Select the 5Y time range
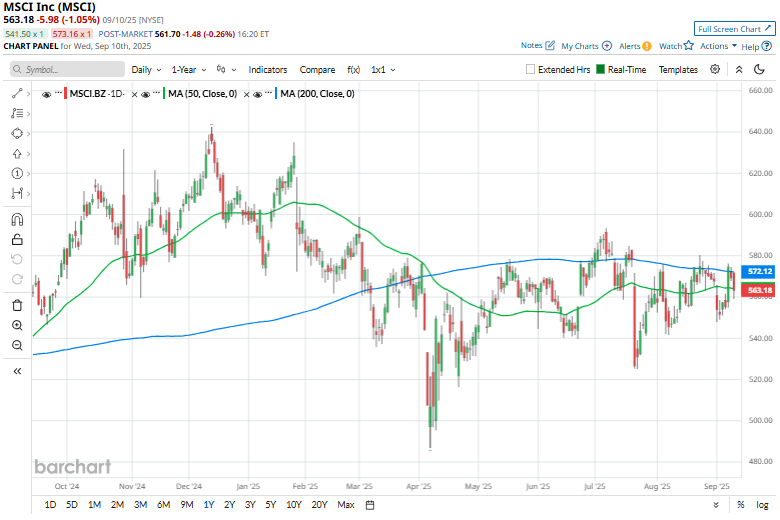This screenshot has width=780, height=520. 270,505
